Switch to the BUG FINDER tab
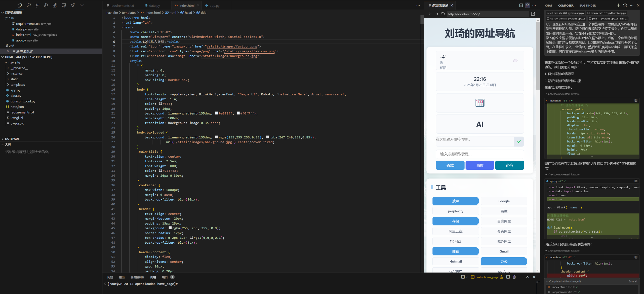 coord(587,6)
